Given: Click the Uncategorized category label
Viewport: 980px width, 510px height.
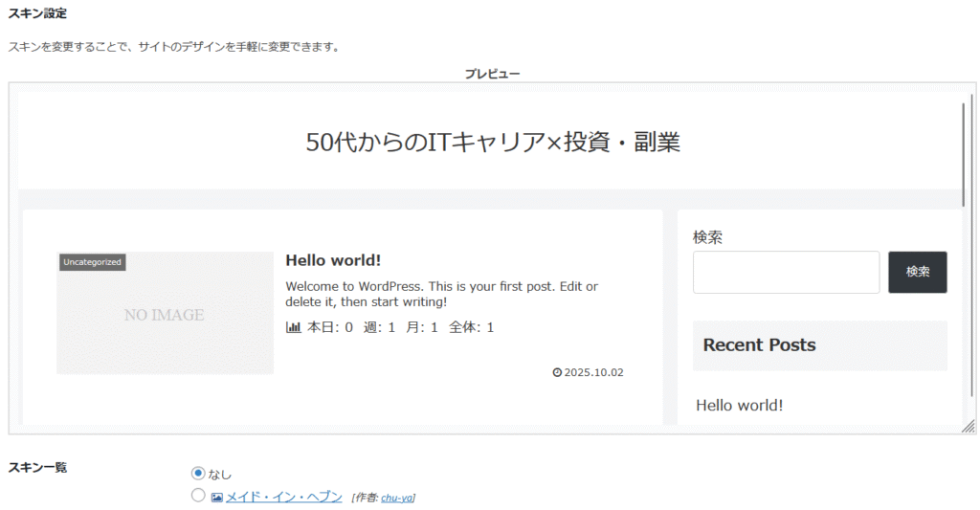Looking at the screenshot, I should pos(92,262).
